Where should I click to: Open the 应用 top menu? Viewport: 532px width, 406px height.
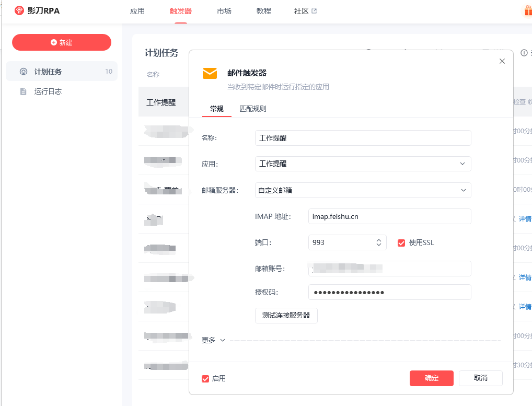click(x=137, y=11)
